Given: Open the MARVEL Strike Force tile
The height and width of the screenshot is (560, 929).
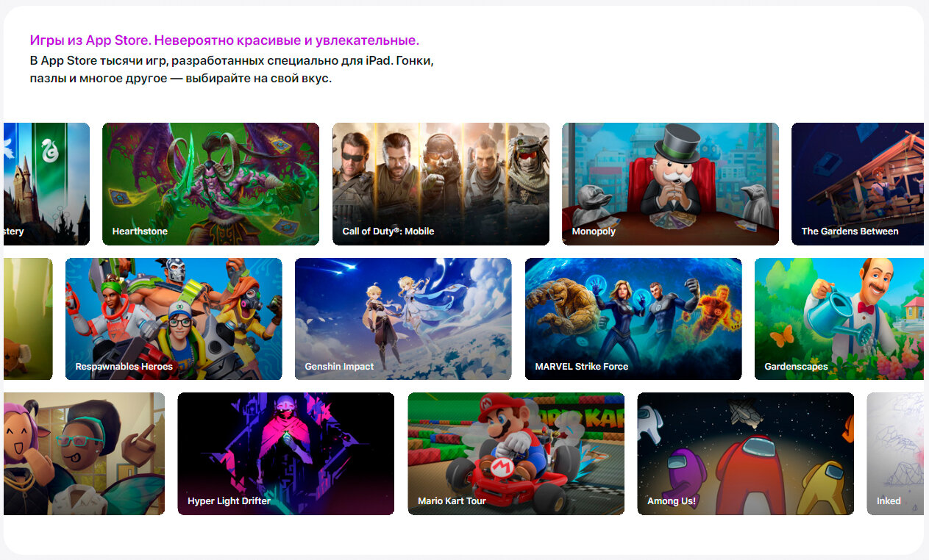Looking at the screenshot, I should tap(633, 318).
